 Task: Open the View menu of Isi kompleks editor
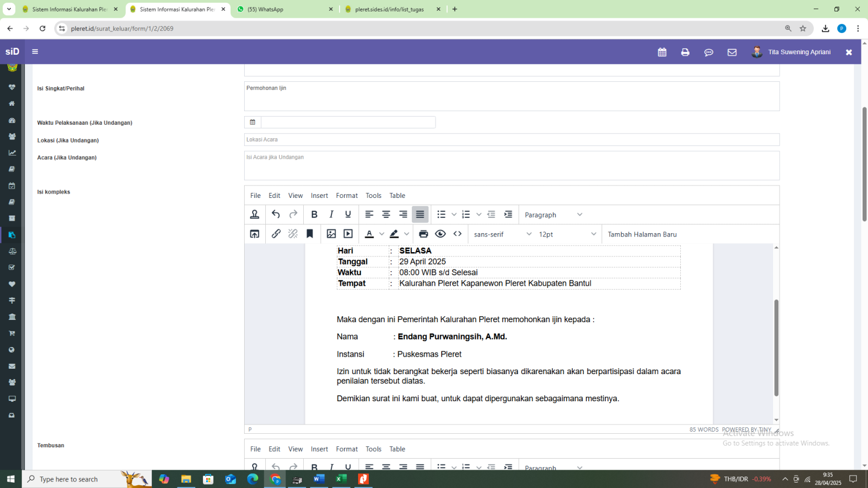[x=296, y=196]
